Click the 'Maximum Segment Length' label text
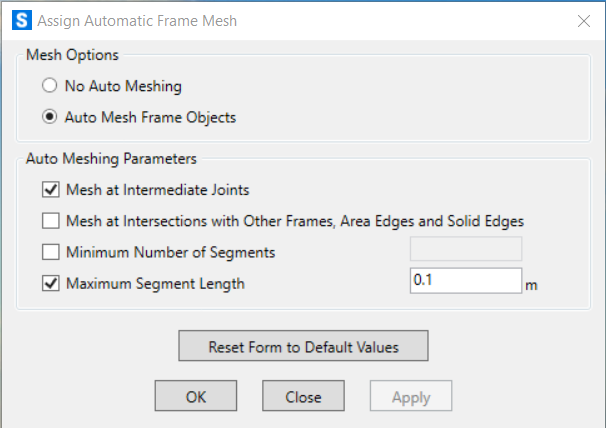The image size is (606, 428). (155, 283)
